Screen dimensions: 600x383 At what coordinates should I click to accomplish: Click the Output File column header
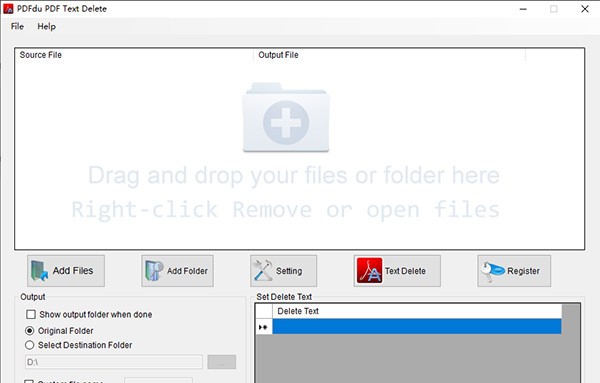[390, 55]
